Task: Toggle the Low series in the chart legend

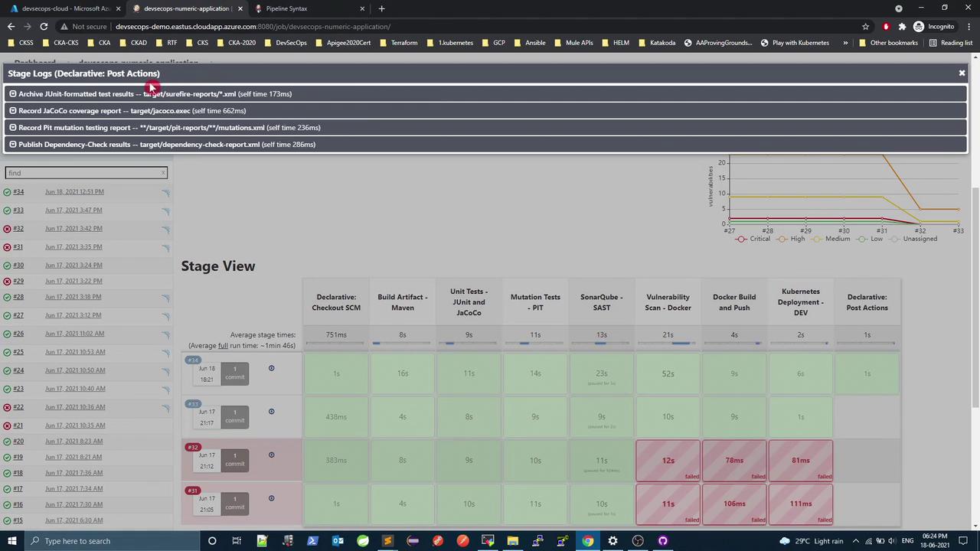Action: [x=870, y=239]
